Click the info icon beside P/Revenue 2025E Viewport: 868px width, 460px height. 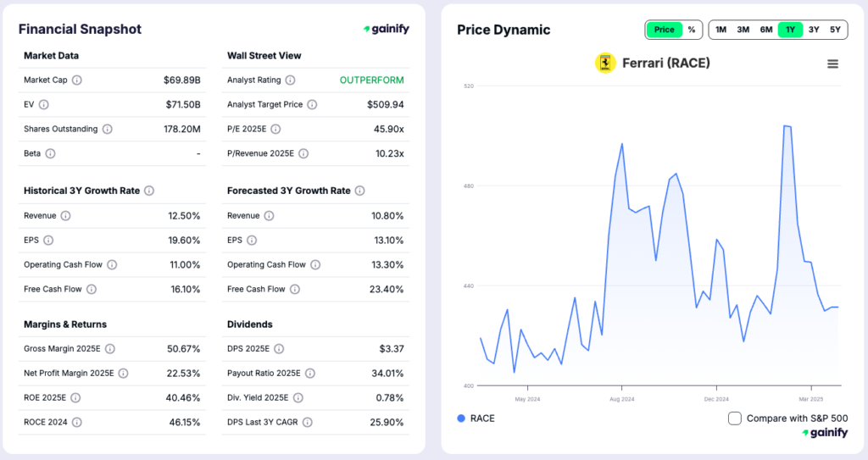click(x=303, y=153)
